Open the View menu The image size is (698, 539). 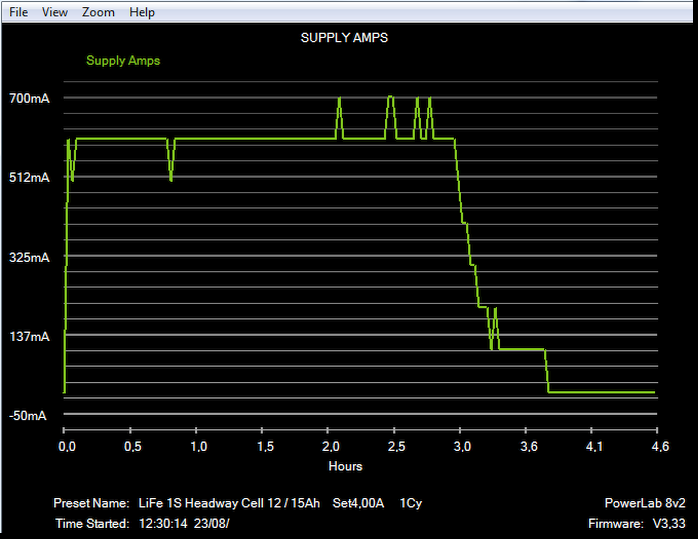55,12
